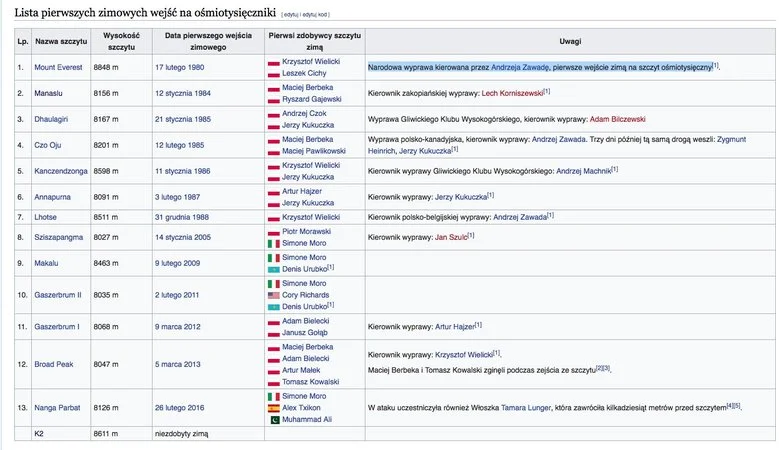Click the Polish flag beside Tomasz Kowalski
Image resolution: width=779 pixels, height=450 pixels.
pos(274,382)
